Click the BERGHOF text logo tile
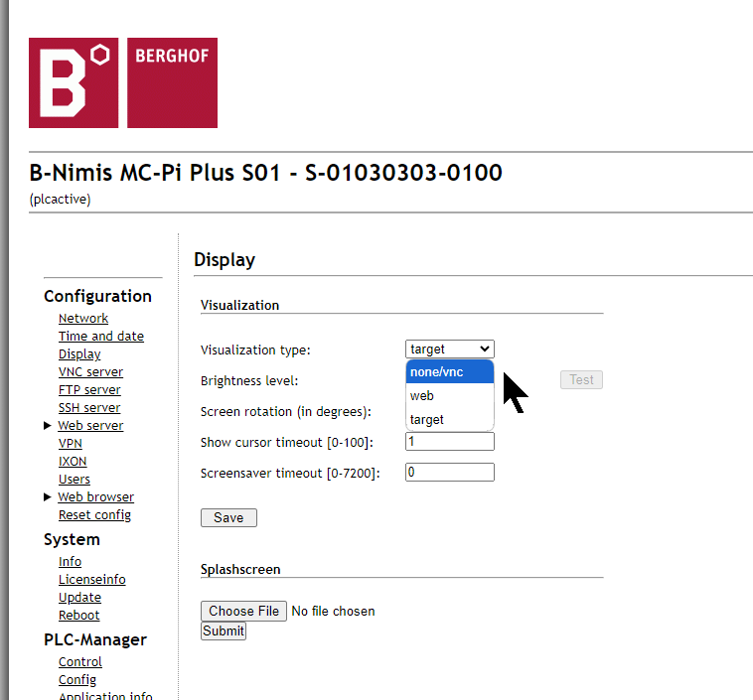 [x=173, y=82]
